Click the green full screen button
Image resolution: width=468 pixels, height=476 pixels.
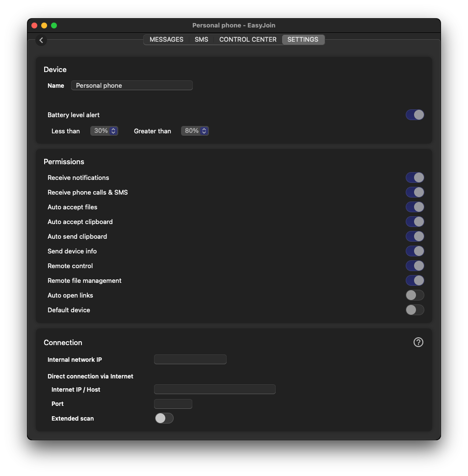point(54,25)
